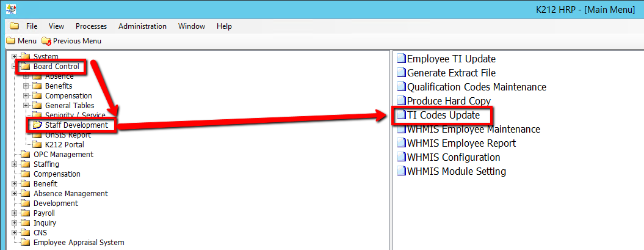This screenshot has width=644, height=250.
Task: Click the K212 HRP app icon in title bar
Action: (10, 9)
